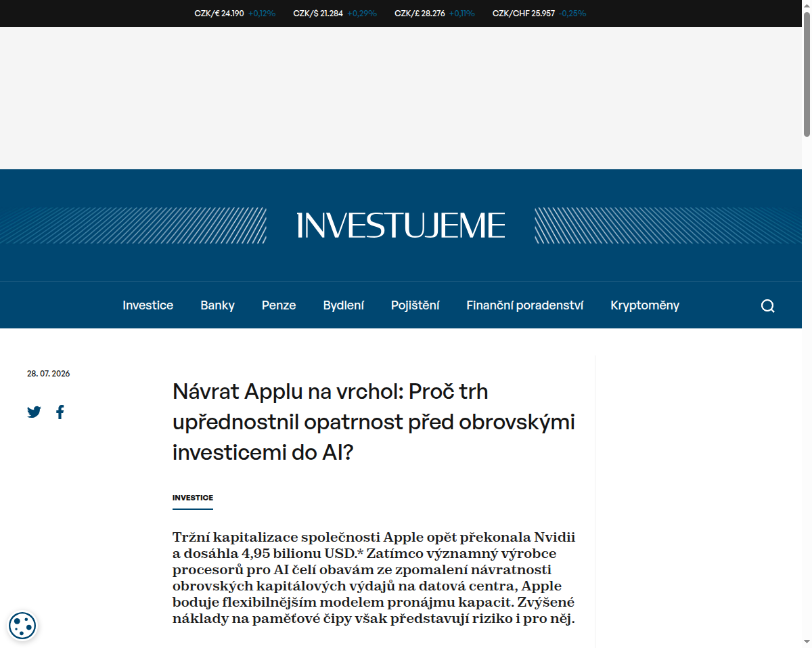Click the -0,25% franc change value
This screenshot has height=648, width=812.
pos(572,13)
